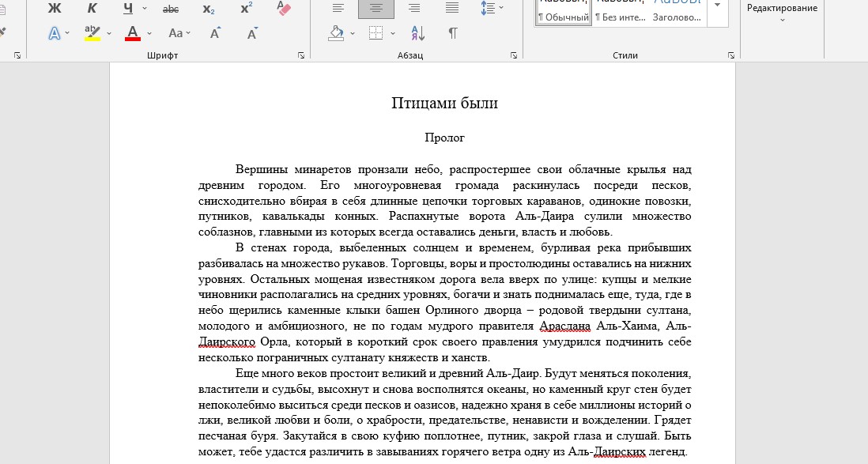The image size is (868, 464).
Task: Apply yellow text highlight color
Action: coord(92,33)
